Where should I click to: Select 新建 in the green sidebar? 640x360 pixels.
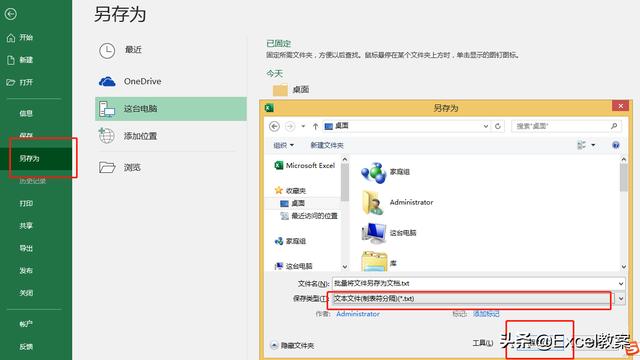click(x=20, y=60)
